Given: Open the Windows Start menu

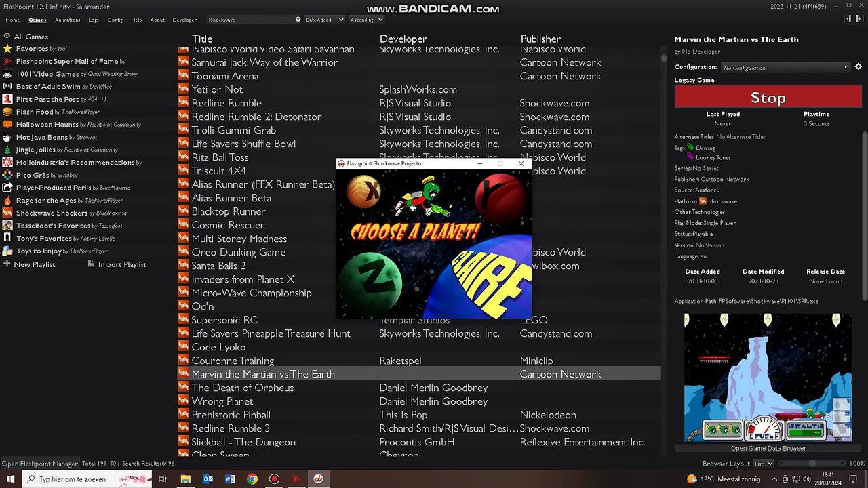Looking at the screenshot, I should tap(11, 479).
